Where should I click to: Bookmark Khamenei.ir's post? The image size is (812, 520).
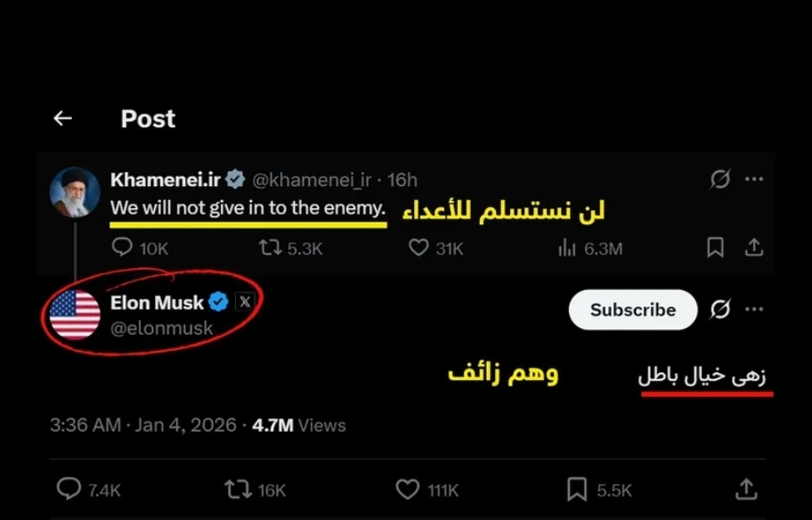coord(715,248)
